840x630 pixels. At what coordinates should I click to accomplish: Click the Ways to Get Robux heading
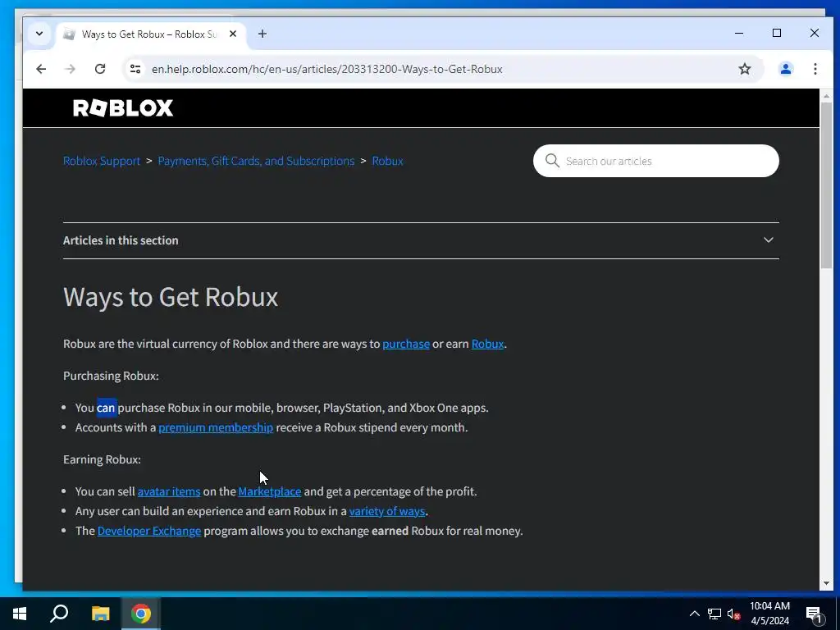[171, 297]
